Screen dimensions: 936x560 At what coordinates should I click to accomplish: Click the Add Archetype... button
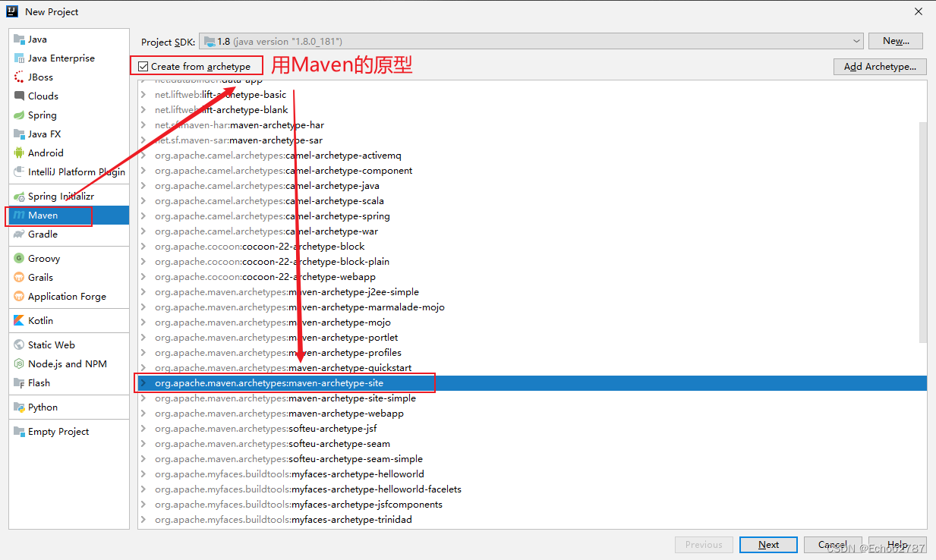880,67
